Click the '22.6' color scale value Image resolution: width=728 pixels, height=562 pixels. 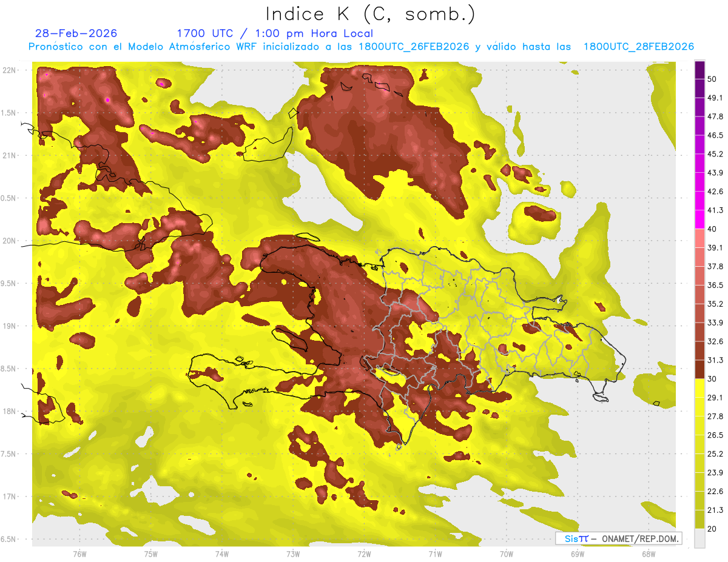pos(716,492)
